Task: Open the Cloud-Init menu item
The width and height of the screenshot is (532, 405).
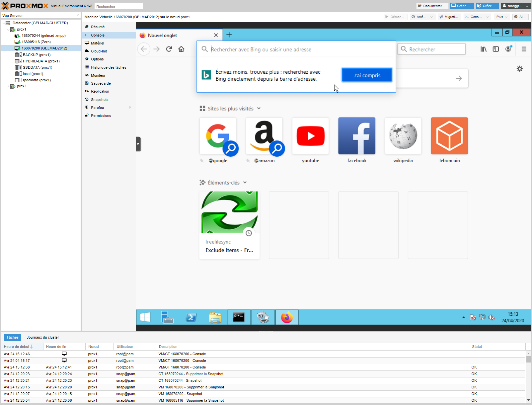Action: click(109, 51)
